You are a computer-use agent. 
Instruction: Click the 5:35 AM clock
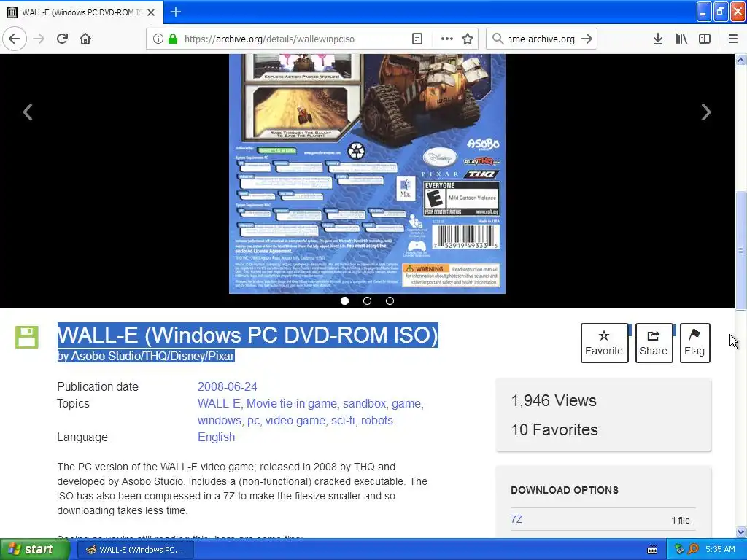click(x=720, y=550)
